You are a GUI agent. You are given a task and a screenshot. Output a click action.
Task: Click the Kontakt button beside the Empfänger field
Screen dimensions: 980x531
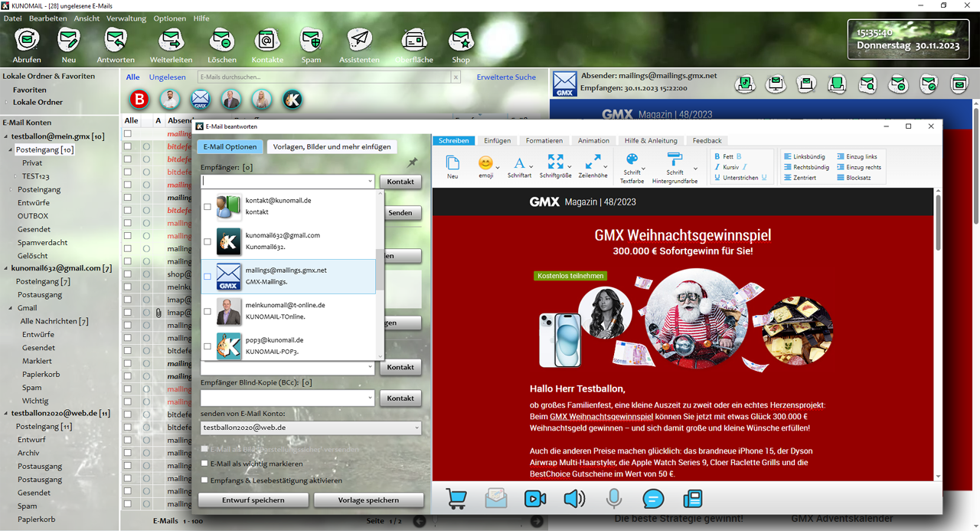point(400,182)
